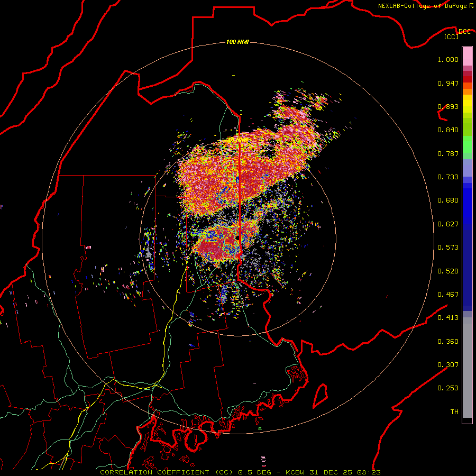The image size is (476, 476).
Task: Click the [CC] units label
Action: 452,36
